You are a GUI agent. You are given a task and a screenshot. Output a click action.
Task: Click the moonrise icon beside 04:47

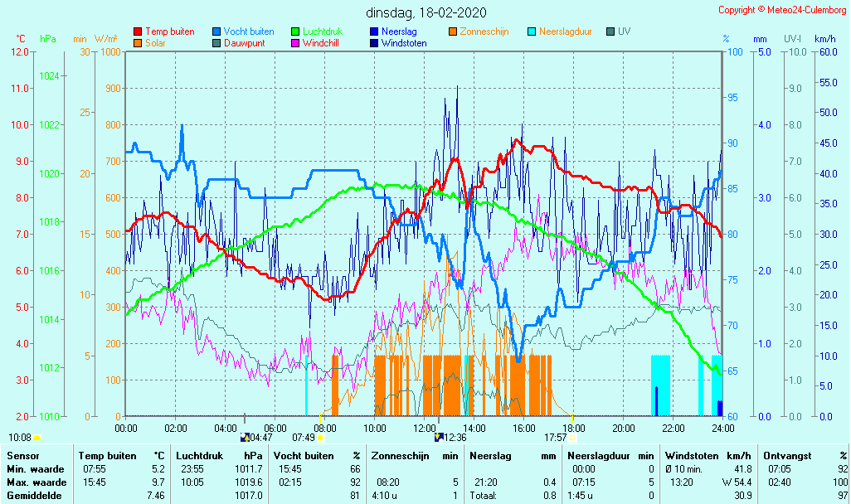(245, 437)
